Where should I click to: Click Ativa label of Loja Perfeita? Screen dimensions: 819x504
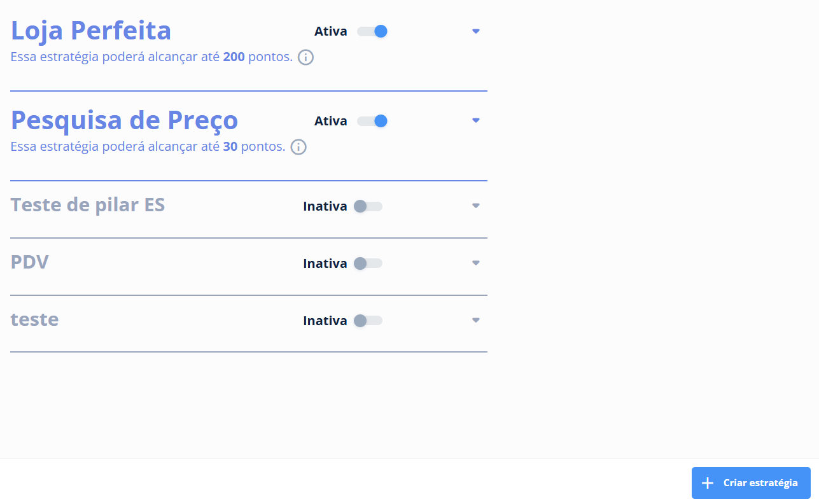[x=331, y=31]
